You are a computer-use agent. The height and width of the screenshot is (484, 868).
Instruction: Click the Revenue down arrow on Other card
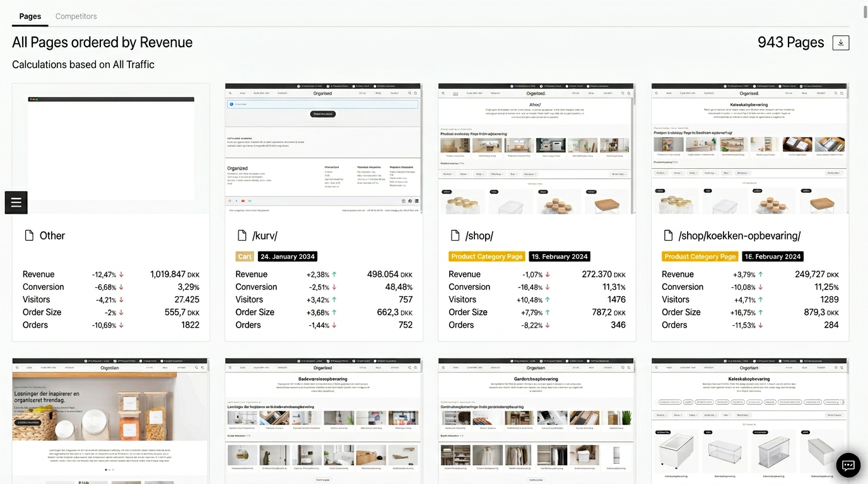tap(121, 274)
